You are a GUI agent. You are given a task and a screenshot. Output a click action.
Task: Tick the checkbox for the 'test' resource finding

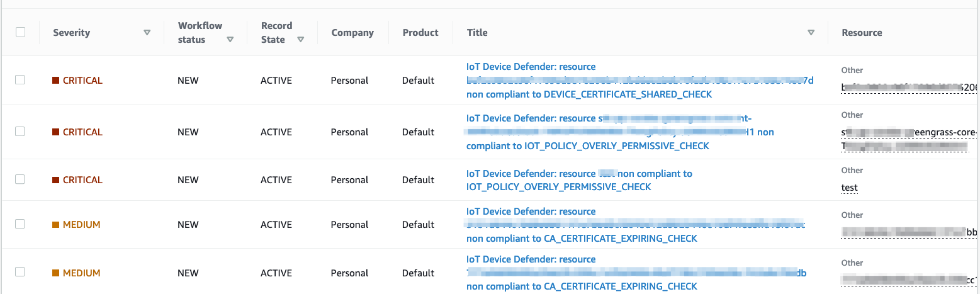coord(20,179)
